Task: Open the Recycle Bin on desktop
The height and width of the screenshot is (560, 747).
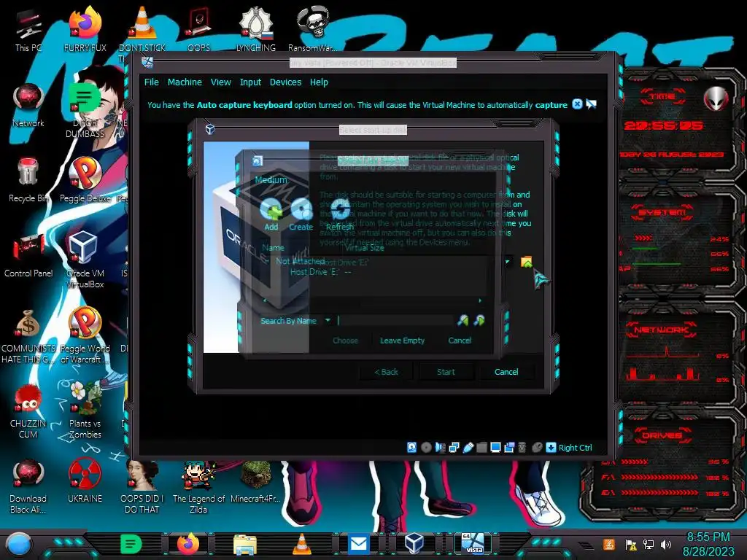Action: pos(28,179)
